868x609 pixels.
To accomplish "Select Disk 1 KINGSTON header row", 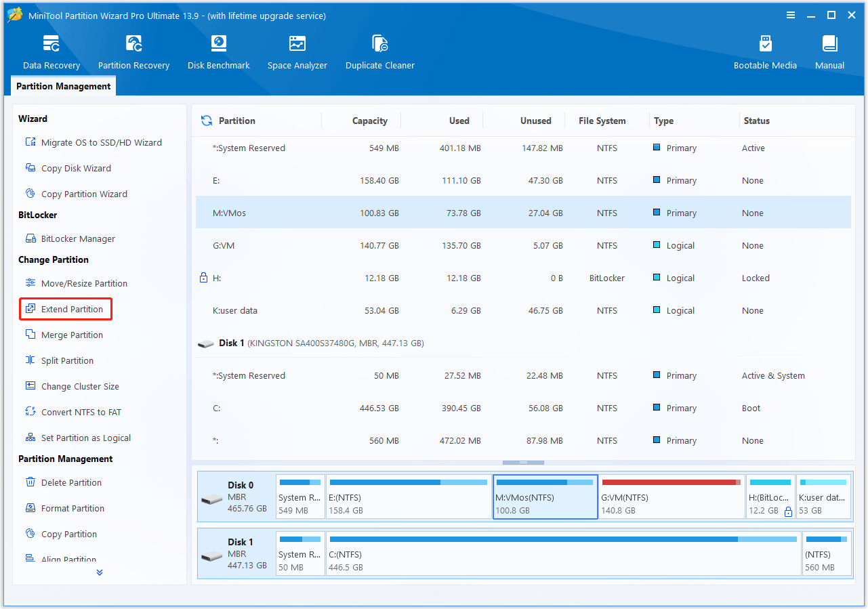I will [x=523, y=343].
